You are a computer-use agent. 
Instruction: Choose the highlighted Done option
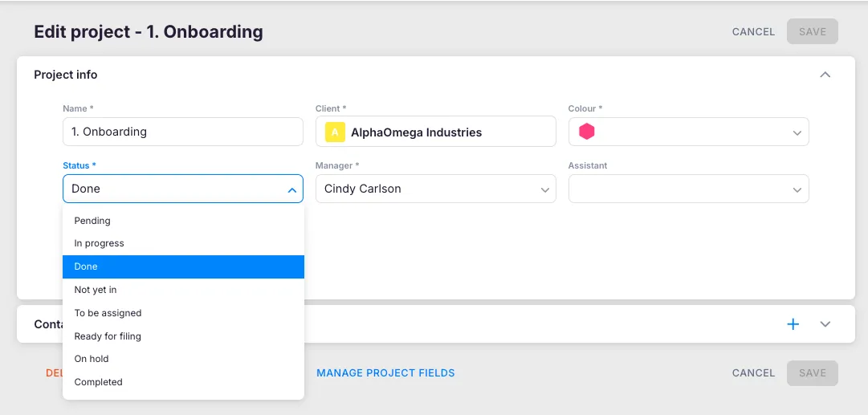pos(86,266)
